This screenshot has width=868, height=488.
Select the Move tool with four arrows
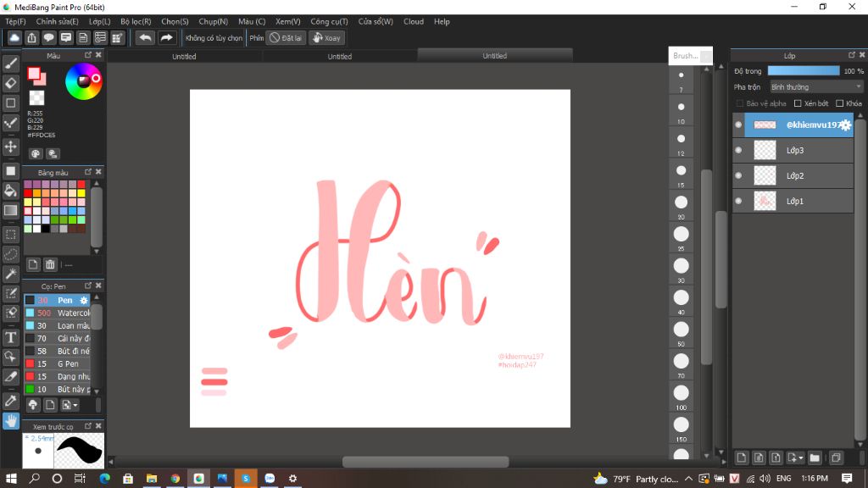10,147
